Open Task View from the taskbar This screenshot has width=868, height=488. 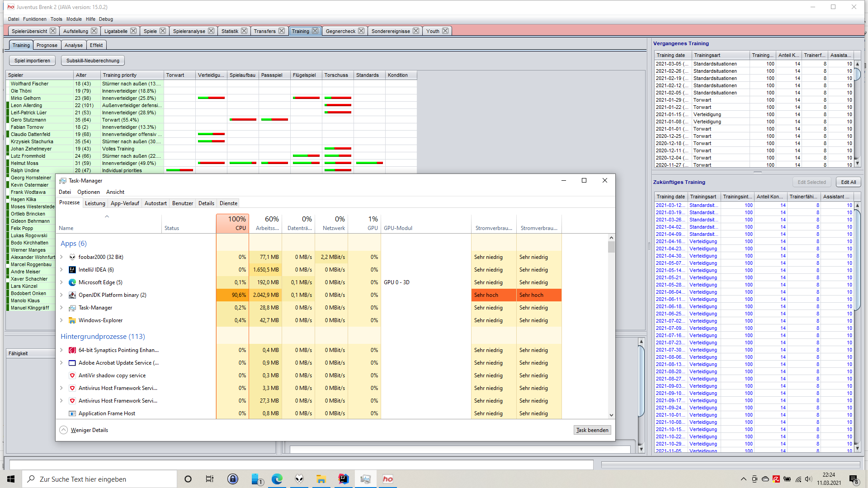[209, 479]
